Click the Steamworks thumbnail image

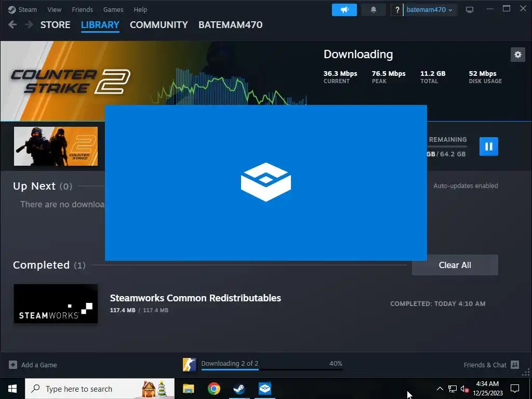coord(56,303)
